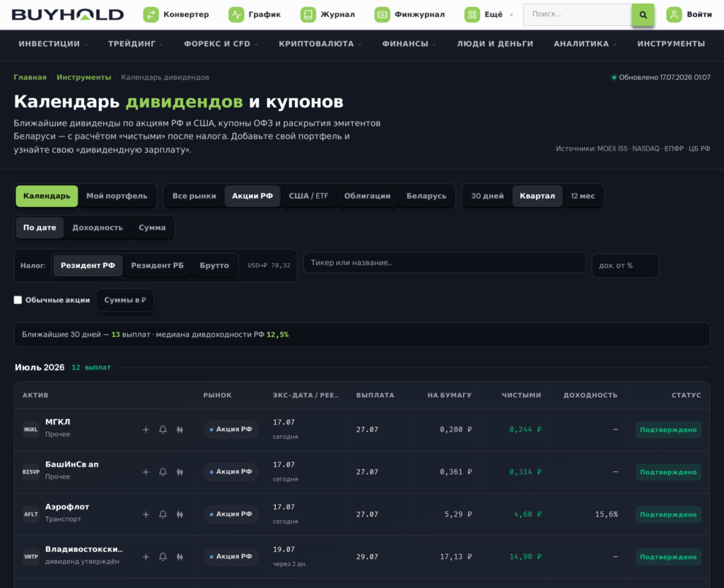
Task: Open the Конвертер tool icon
Action: click(x=151, y=15)
